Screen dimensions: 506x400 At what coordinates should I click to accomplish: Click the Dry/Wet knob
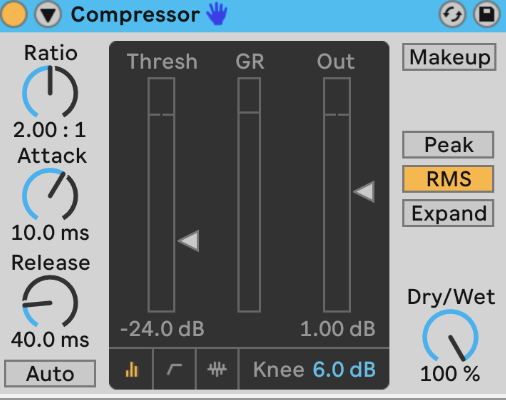[x=450, y=336]
